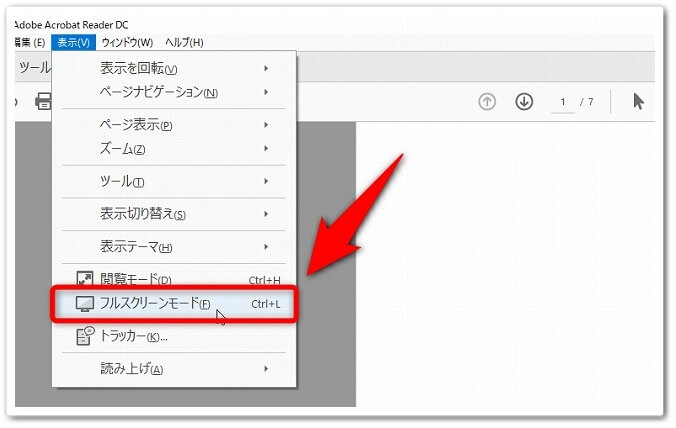Expand ツール(T) submenu in menu
The height and width of the screenshot is (428, 676).
[174, 181]
